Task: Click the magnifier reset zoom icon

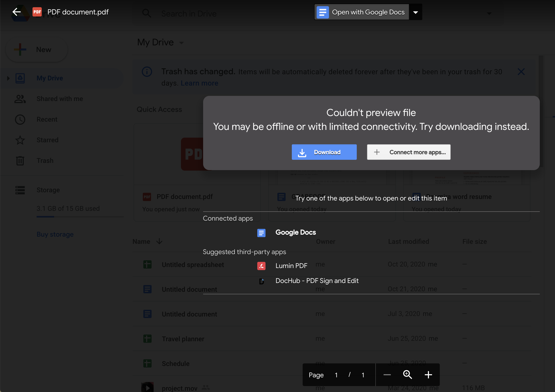Action: 408,375
